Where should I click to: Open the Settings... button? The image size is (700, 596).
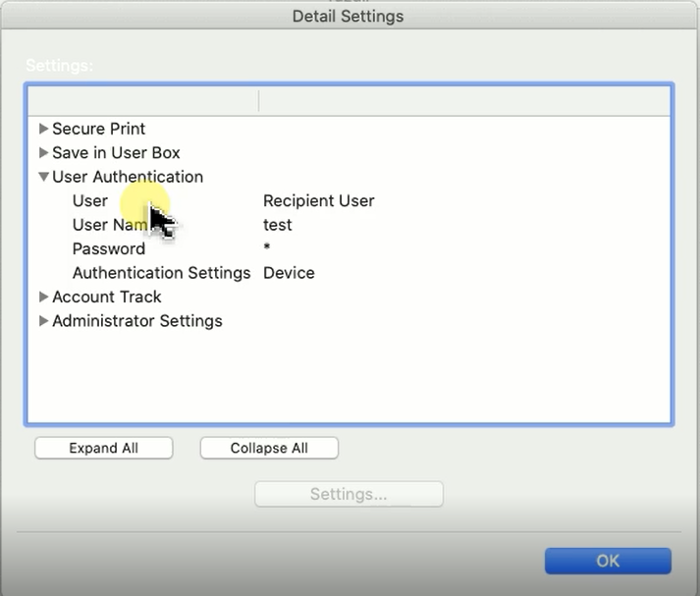pyautogui.click(x=349, y=494)
